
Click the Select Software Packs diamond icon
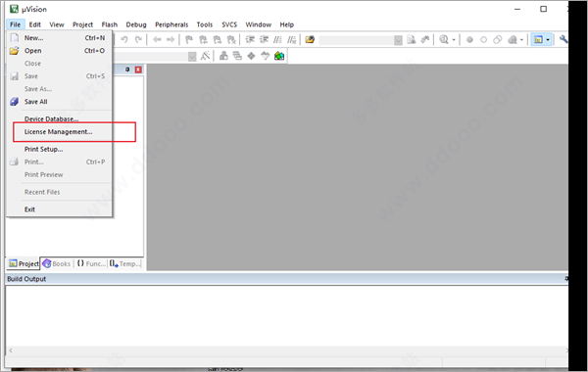coord(251,56)
